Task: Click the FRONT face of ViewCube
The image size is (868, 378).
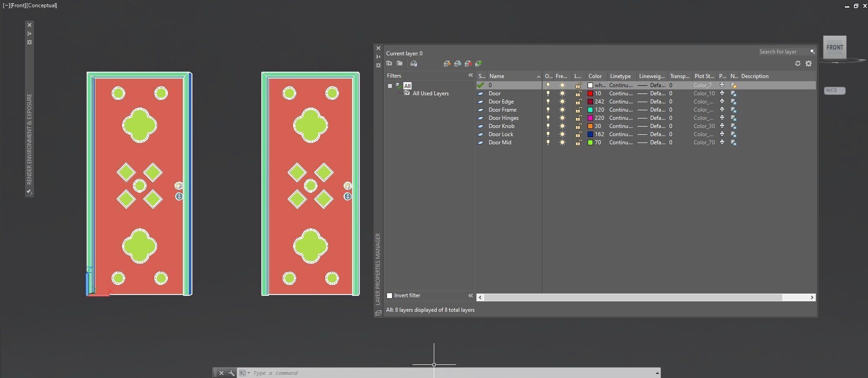Action: pyautogui.click(x=834, y=47)
